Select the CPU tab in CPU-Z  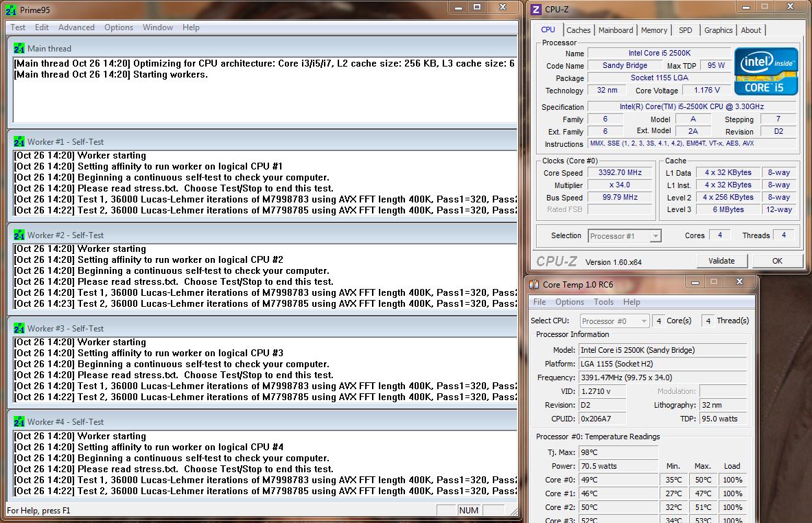pyautogui.click(x=548, y=30)
